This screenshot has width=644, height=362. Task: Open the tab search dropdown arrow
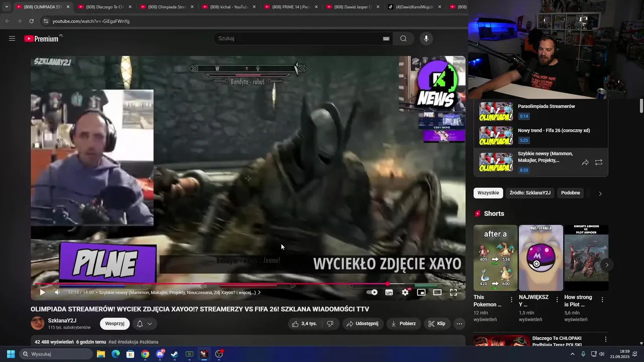pos(7,7)
